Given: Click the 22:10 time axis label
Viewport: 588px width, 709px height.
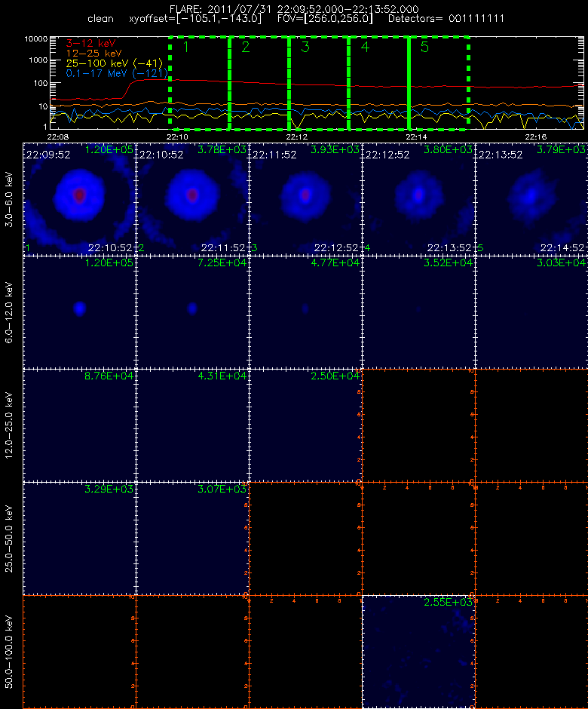Looking at the screenshot, I should coord(177,137).
